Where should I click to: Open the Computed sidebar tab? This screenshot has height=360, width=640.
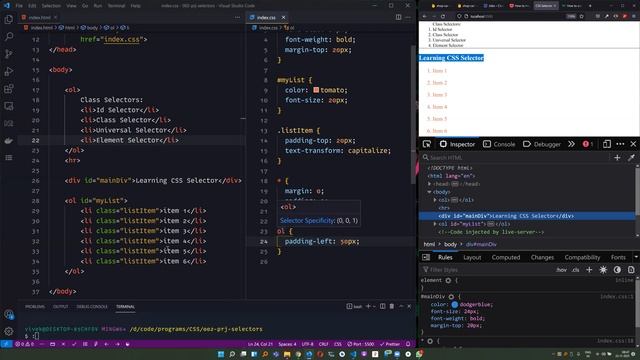[x=506, y=257]
